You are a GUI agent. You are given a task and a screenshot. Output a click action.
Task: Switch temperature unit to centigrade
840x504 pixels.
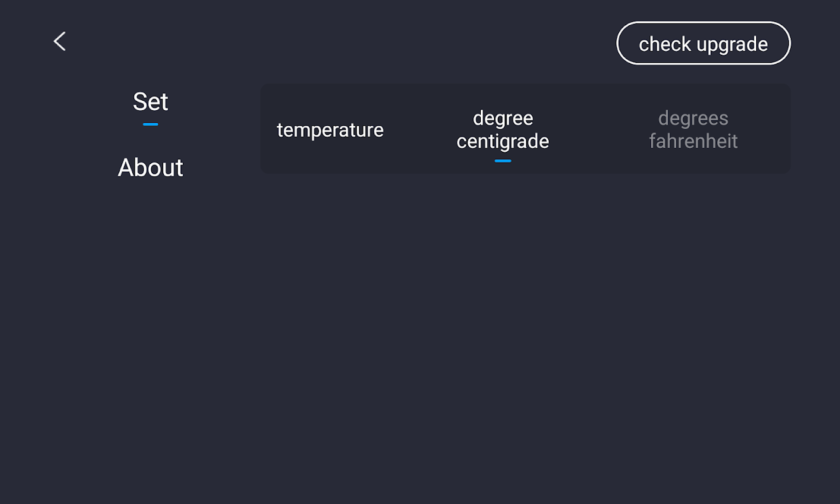click(503, 130)
